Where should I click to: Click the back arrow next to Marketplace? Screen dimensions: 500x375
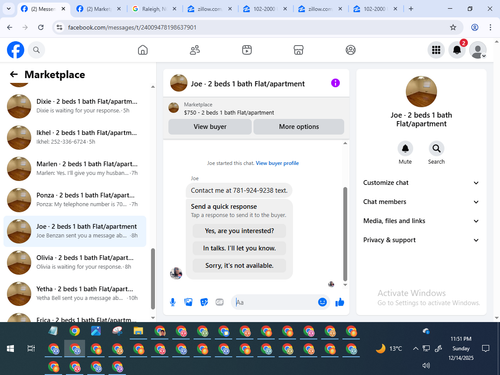14,74
